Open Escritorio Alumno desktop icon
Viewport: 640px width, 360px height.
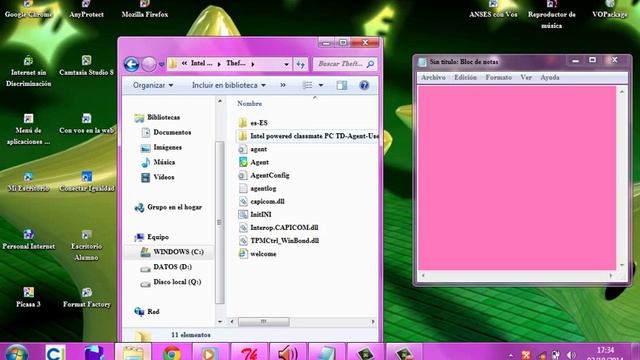[86, 246]
